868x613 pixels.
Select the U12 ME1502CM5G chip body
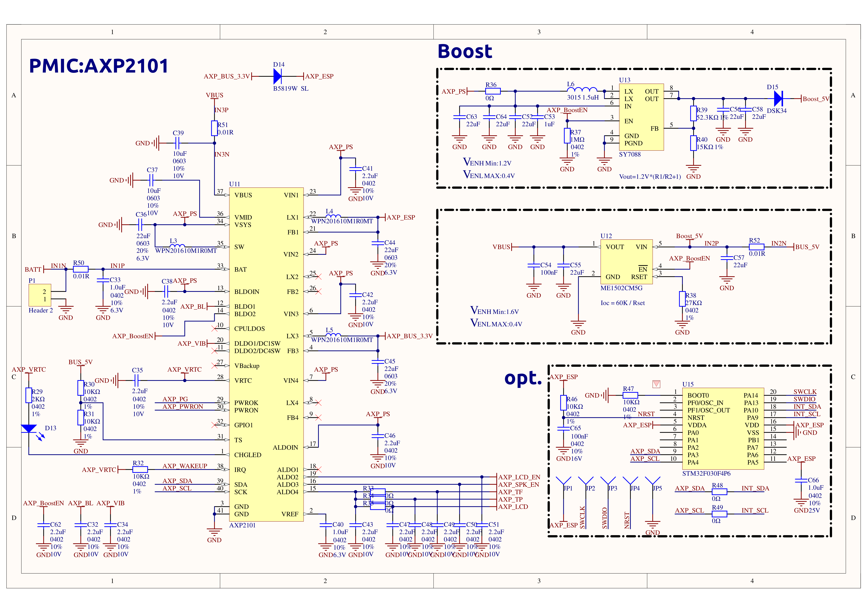(x=626, y=262)
